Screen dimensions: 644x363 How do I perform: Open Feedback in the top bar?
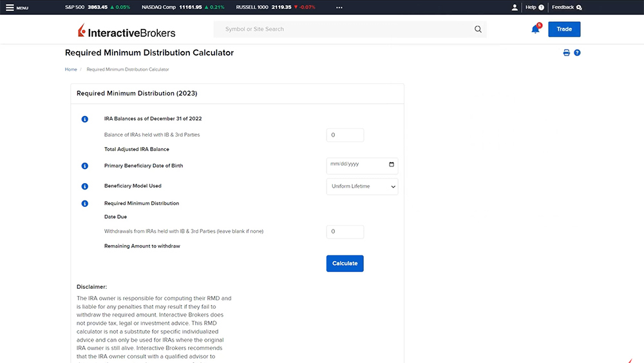coord(567,8)
